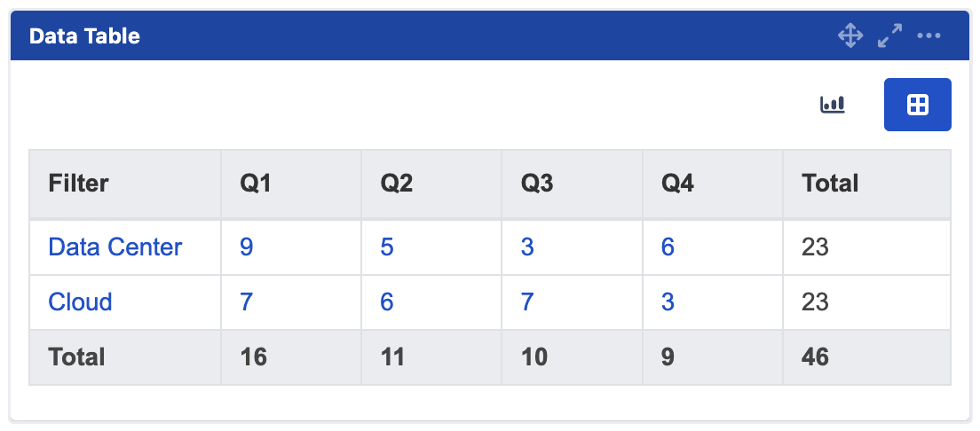
Task: Switch to chart view
Action: click(832, 105)
